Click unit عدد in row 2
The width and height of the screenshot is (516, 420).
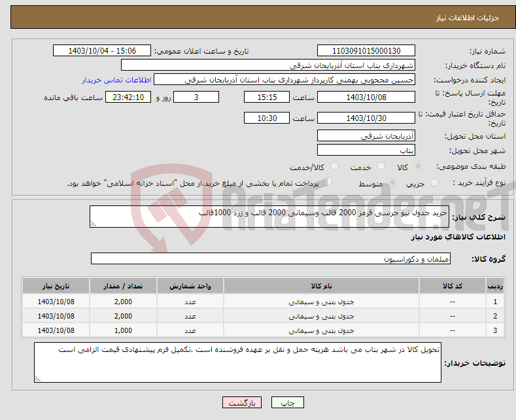tap(190, 317)
